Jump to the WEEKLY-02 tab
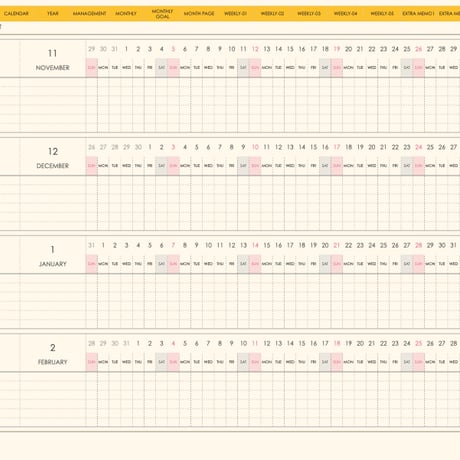 coord(272,14)
